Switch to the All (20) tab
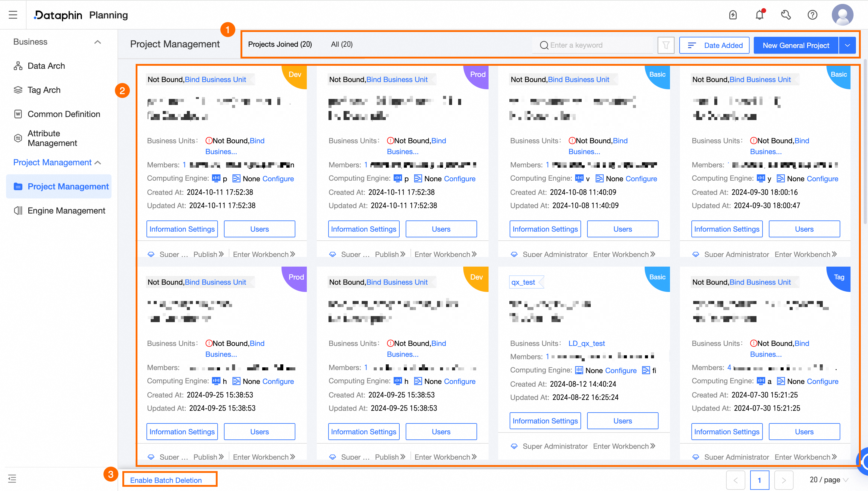This screenshot has width=868, height=491. tap(342, 44)
